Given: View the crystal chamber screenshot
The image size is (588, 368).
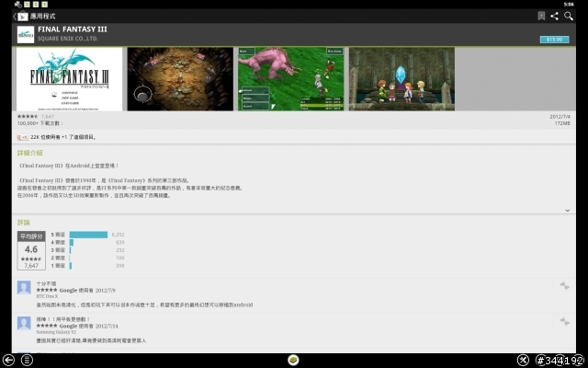Looking at the screenshot, I should [x=401, y=79].
